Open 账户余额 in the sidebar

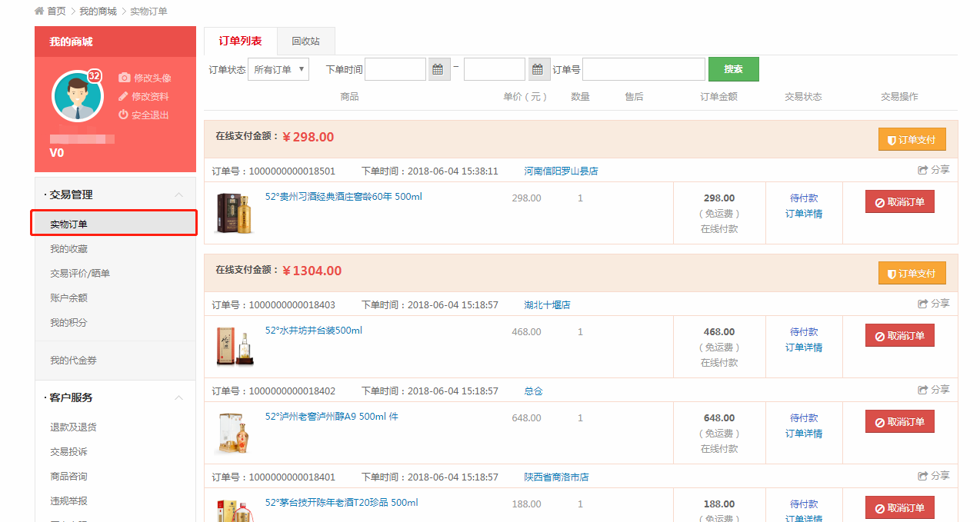point(68,298)
